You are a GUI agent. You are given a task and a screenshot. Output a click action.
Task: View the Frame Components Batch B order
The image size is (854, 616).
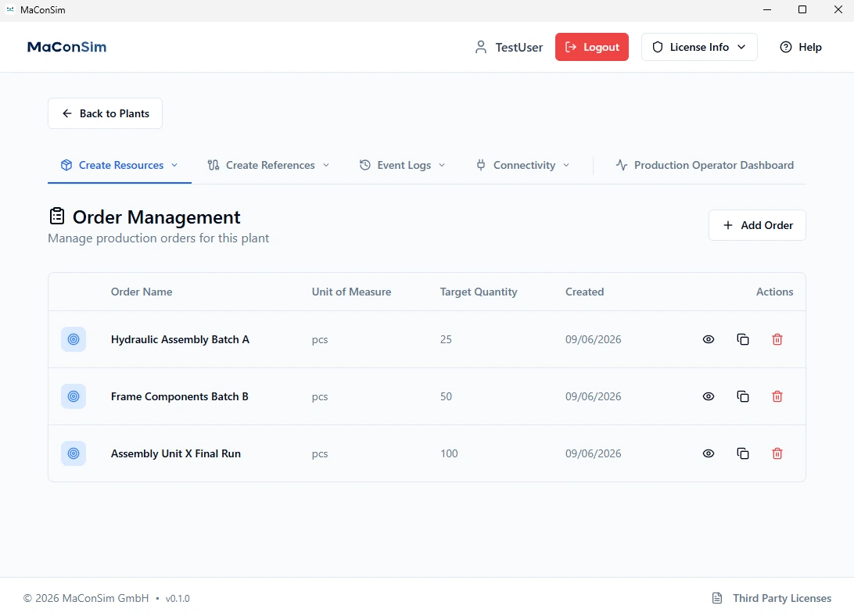tap(708, 396)
